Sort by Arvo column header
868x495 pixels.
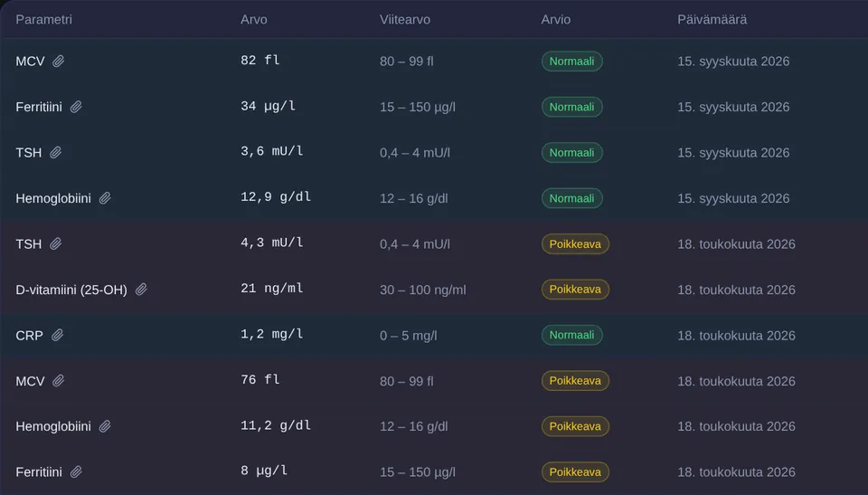click(x=253, y=19)
